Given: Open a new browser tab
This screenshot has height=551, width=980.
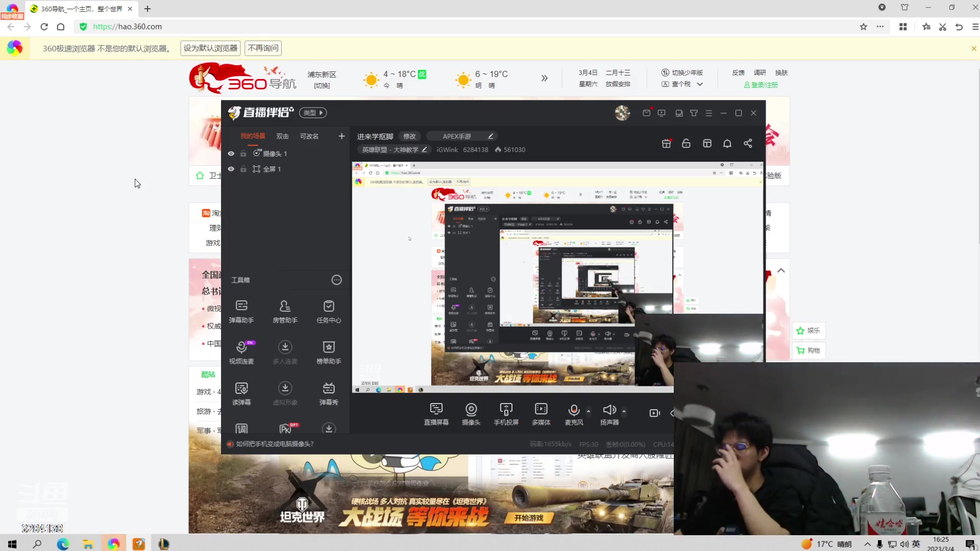Looking at the screenshot, I should tap(148, 9).
